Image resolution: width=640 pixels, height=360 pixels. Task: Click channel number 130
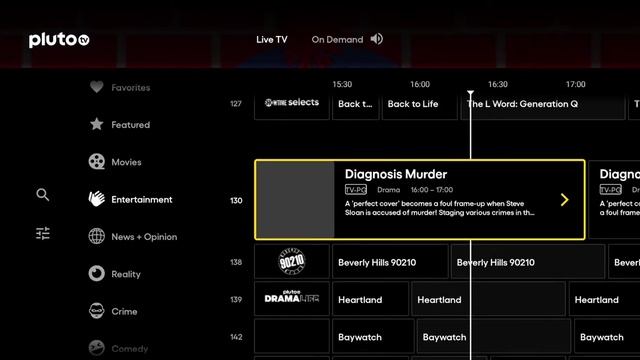click(x=236, y=200)
